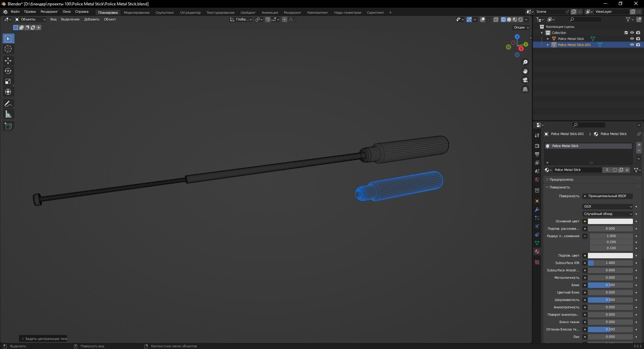
Task: Toggle the camera view icon
Action: [x=525, y=80]
